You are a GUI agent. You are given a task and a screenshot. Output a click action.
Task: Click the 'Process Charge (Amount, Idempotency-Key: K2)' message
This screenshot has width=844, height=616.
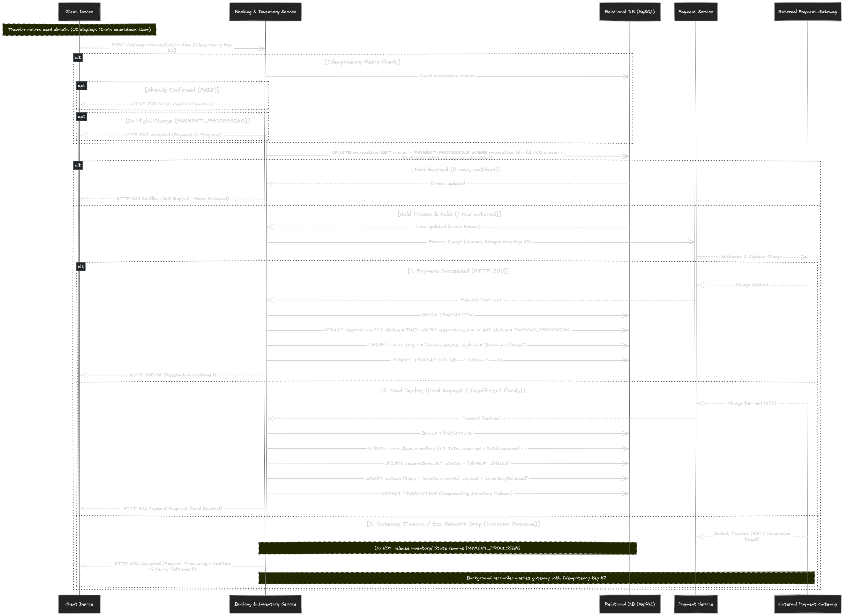click(480, 242)
